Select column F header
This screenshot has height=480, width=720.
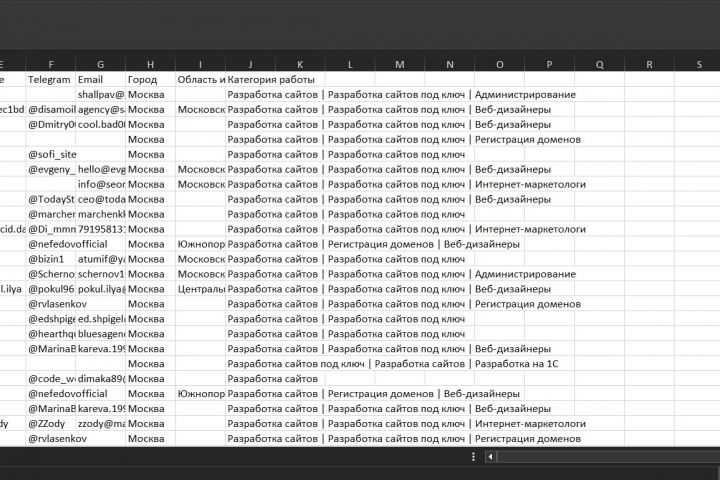(x=50, y=64)
